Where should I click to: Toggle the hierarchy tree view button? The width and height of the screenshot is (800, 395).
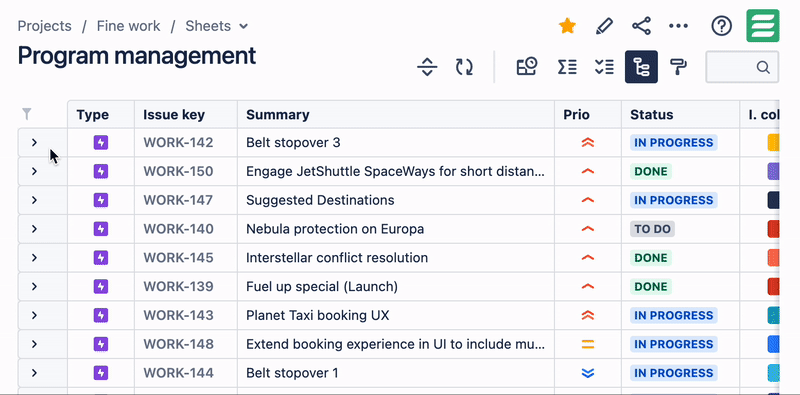pos(641,67)
